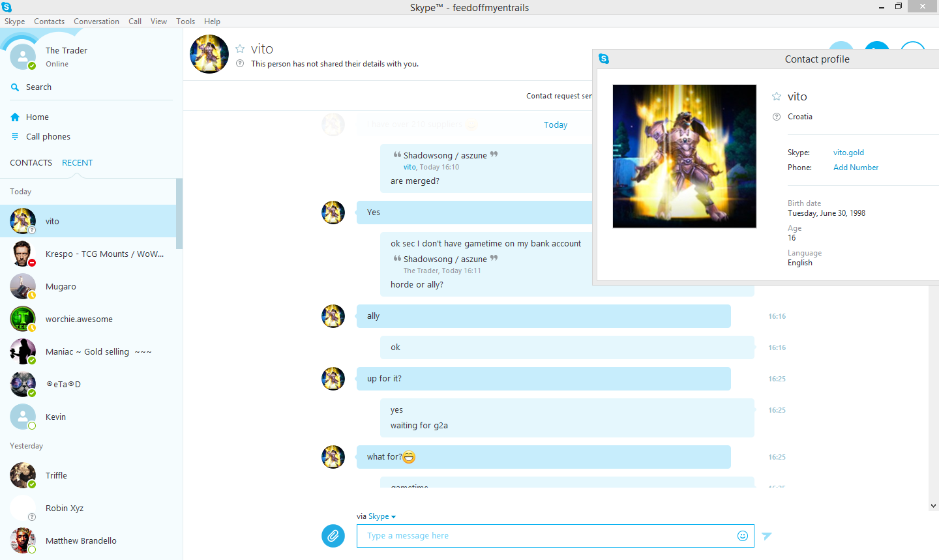
Task: Click the Search contacts field
Action: pos(91,87)
